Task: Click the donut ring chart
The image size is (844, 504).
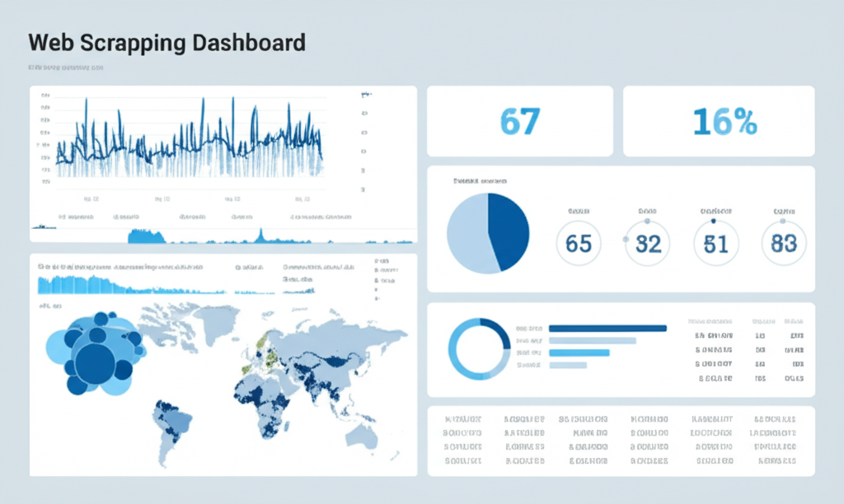Action: (479, 349)
